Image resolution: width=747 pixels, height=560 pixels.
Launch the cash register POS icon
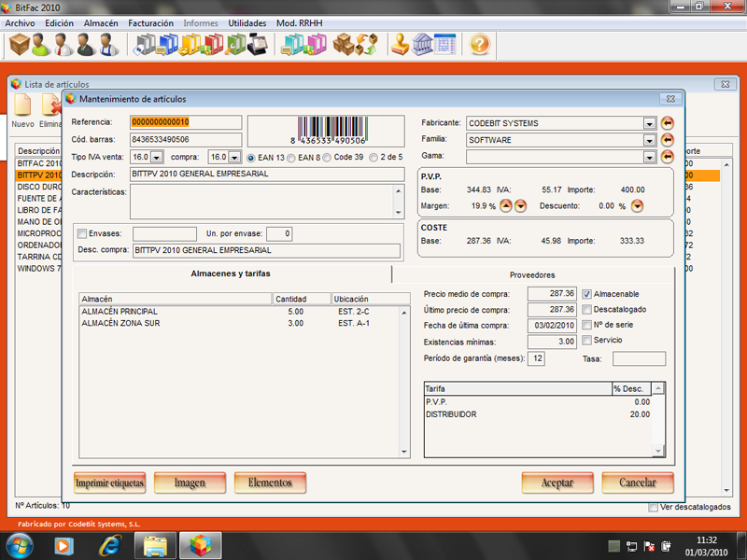point(258,45)
